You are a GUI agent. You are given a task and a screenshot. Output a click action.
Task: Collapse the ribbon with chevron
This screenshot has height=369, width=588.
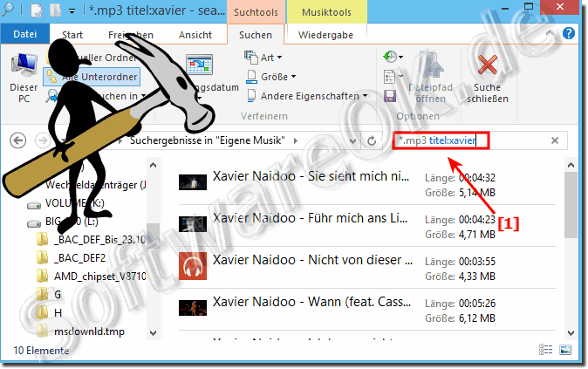tap(550, 34)
